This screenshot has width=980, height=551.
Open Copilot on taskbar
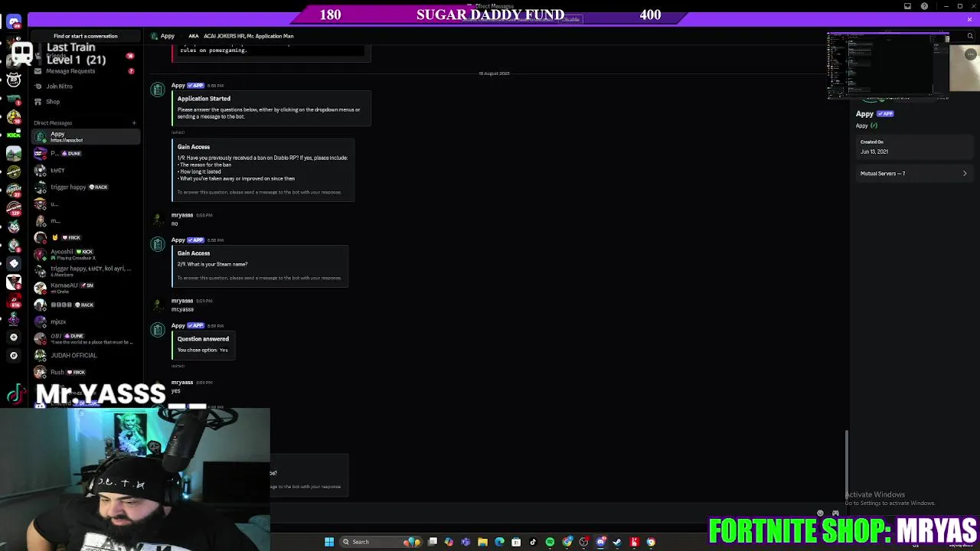click(x=449, y=542)
